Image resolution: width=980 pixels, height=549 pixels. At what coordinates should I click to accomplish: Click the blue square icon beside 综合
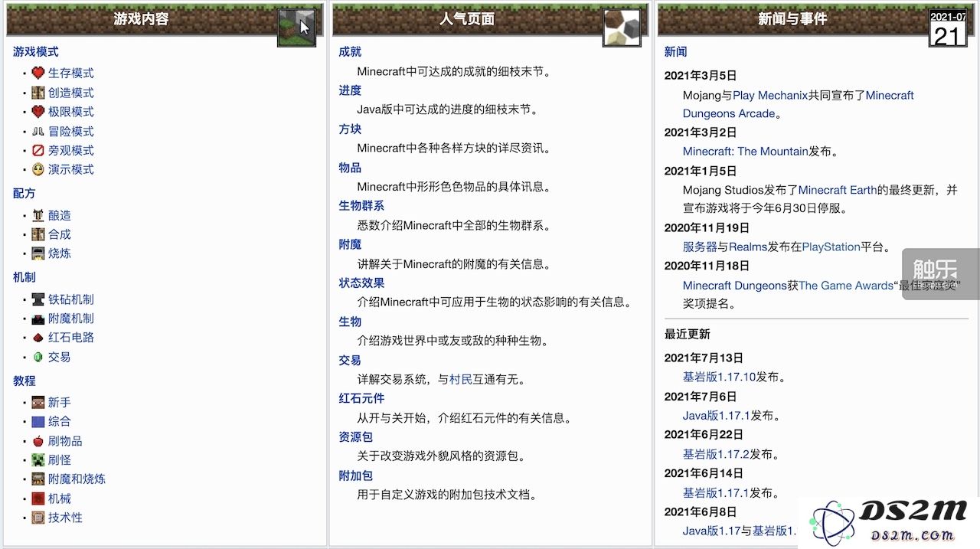click(38, 421)
